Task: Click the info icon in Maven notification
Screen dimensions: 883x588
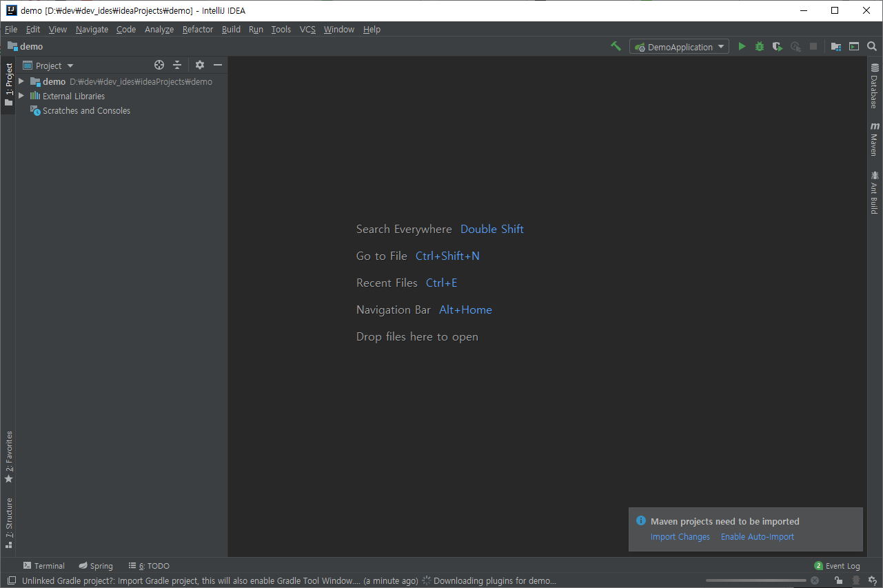Action: (641, 521)
